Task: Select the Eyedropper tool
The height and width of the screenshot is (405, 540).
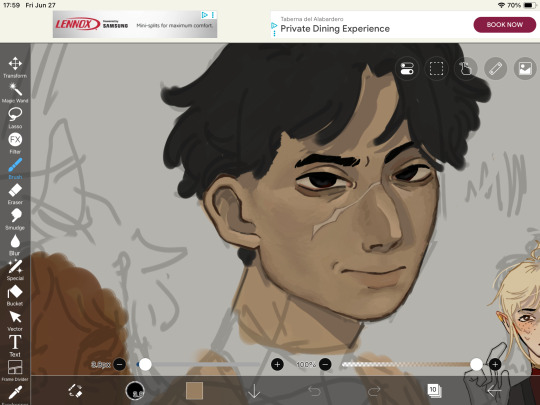Action: point(15,394)
